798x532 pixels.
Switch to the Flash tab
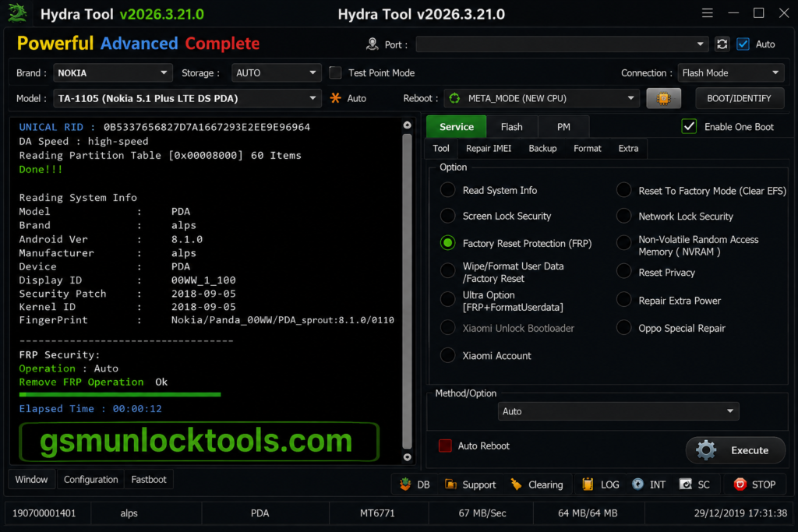(x=511, y=127)
